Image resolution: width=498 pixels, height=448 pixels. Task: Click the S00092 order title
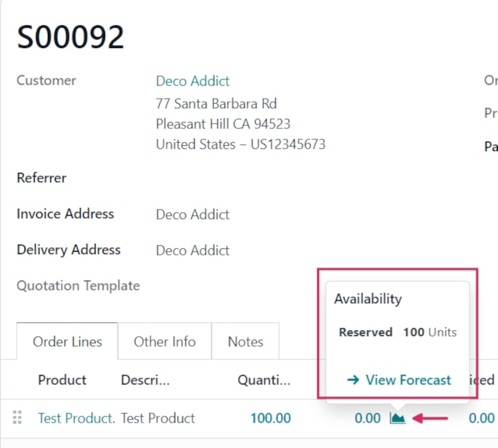(70, 37)
